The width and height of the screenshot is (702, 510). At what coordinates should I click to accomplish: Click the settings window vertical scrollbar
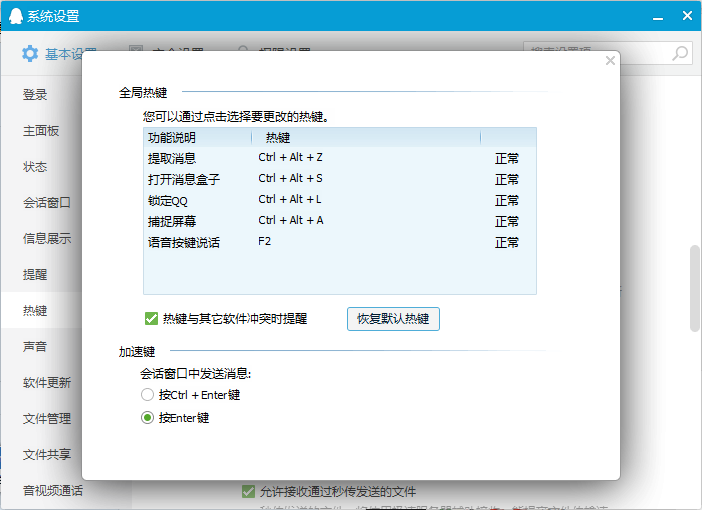[695, 288]
